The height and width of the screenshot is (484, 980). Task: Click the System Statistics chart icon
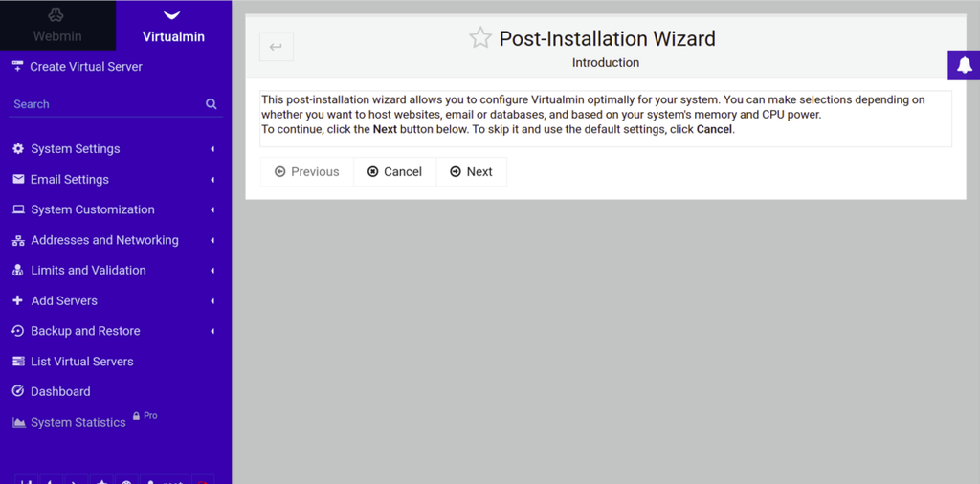pos(19,423)
